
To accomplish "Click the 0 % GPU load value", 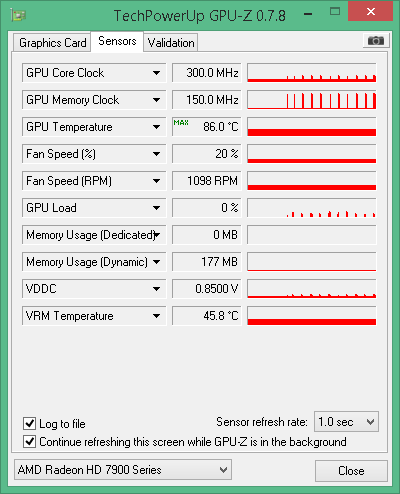I will [207, 208].
